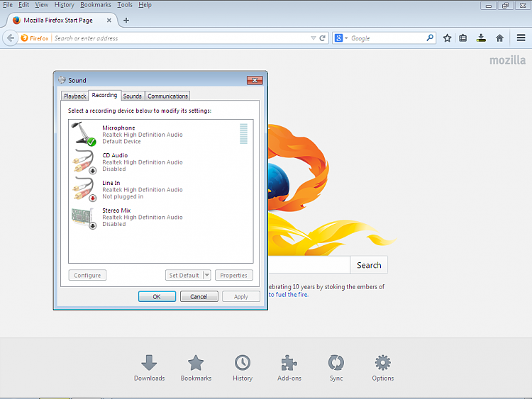The image size is (532, 399).
Task: Switch to the Recording tab
Action: click(104, 95)
